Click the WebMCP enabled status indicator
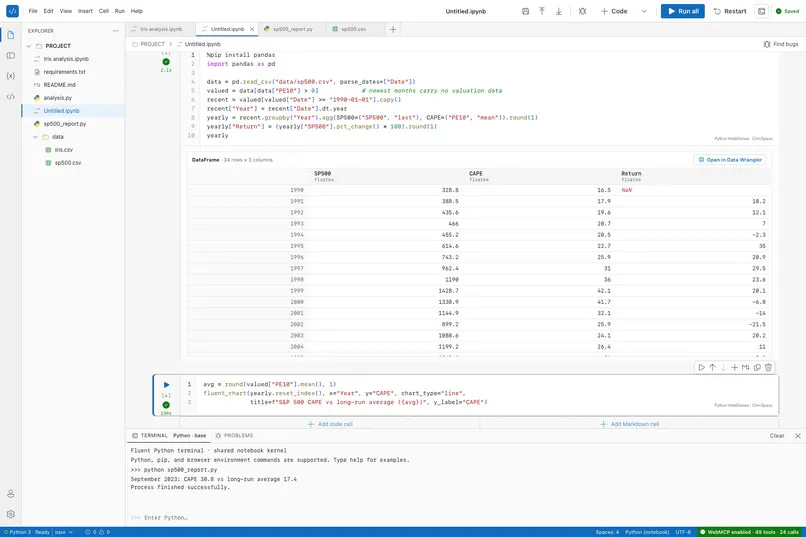 click(750, 532)
